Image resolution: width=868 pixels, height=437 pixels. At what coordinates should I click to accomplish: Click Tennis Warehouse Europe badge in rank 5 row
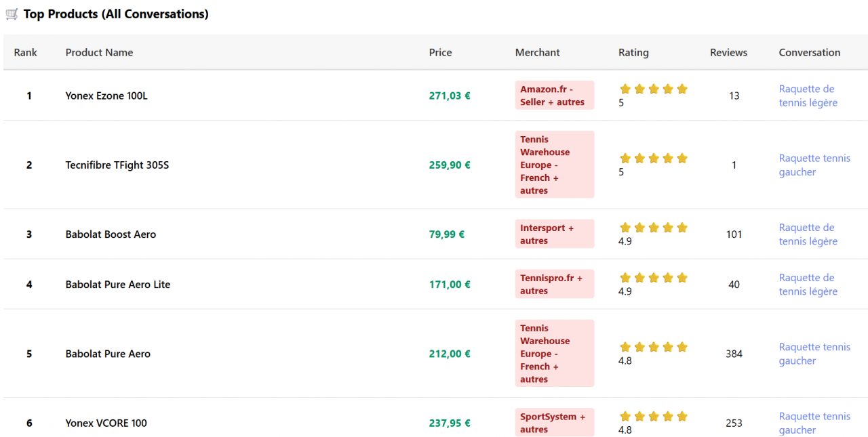point(555,354)
